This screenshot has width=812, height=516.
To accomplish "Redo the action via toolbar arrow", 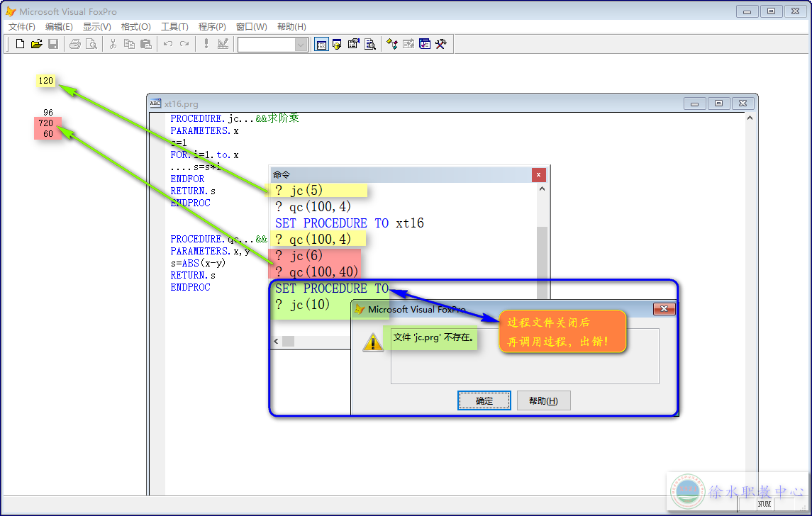I will [184, 44].
